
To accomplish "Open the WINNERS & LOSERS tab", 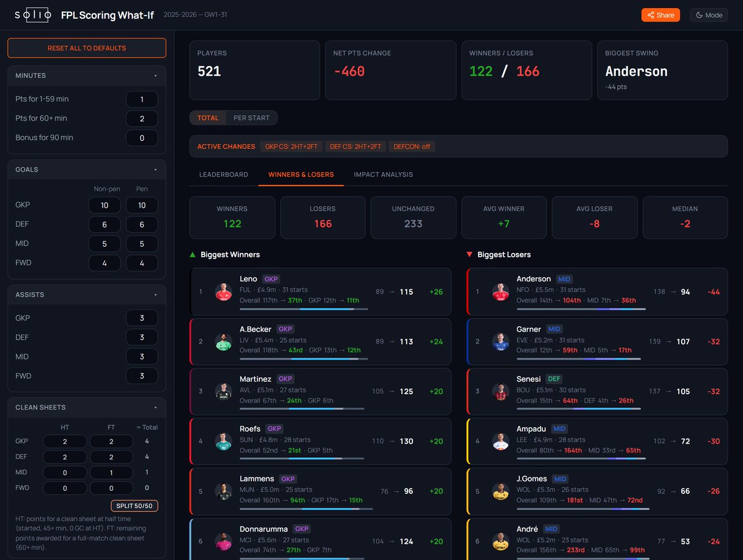I will tap(301, 174).
